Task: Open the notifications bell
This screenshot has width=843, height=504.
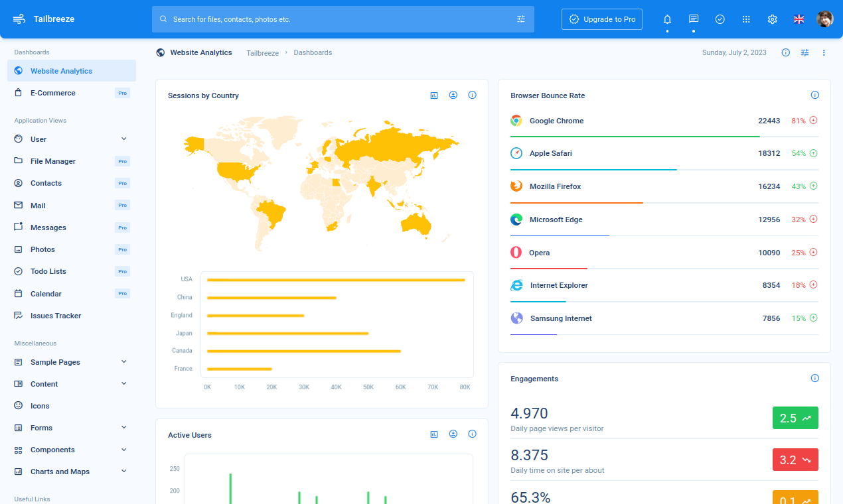Action: click(667, 19)
